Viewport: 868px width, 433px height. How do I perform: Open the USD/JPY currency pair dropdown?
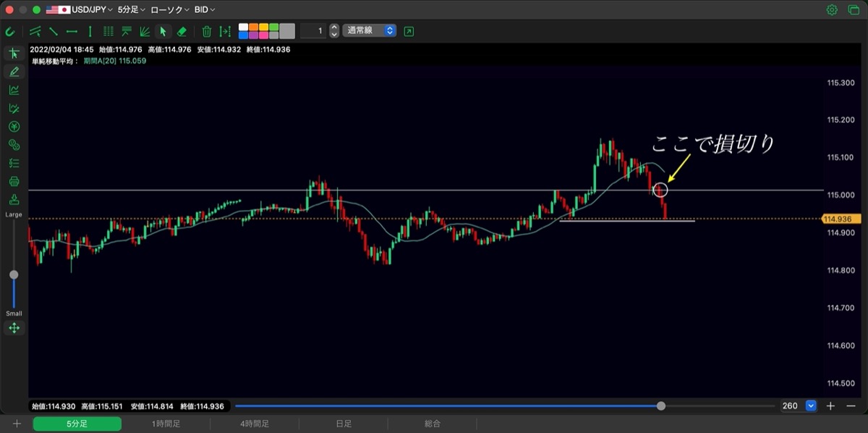80,10
